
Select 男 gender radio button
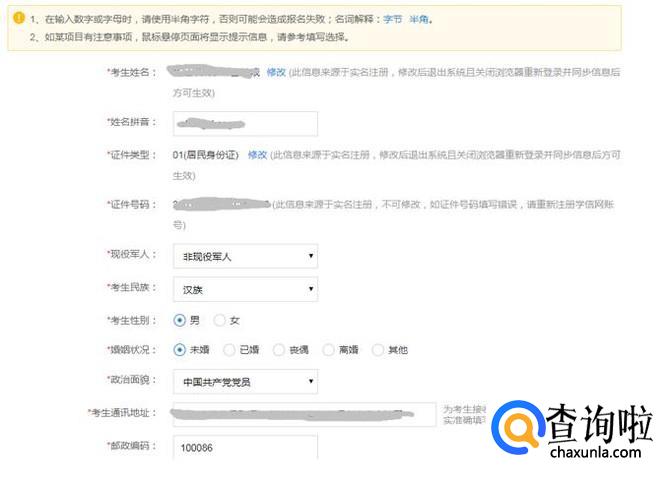179,320
